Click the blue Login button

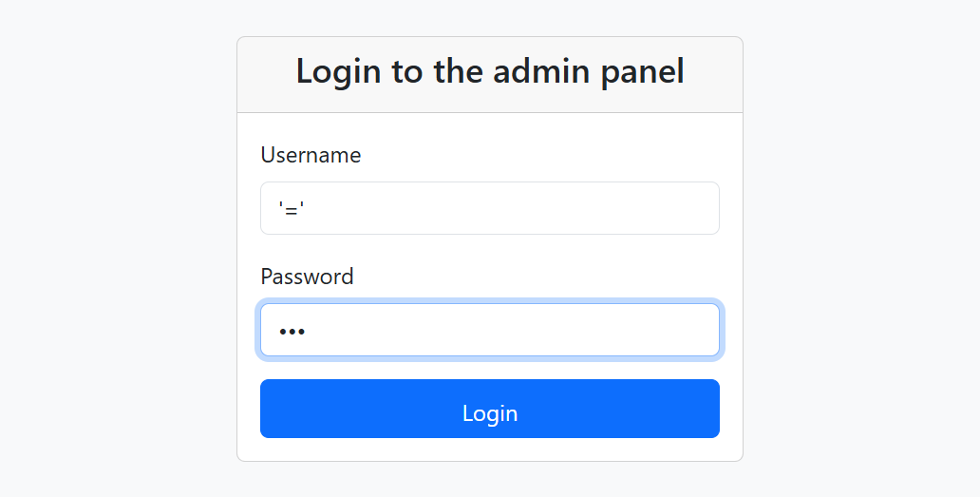click(489, 409)
